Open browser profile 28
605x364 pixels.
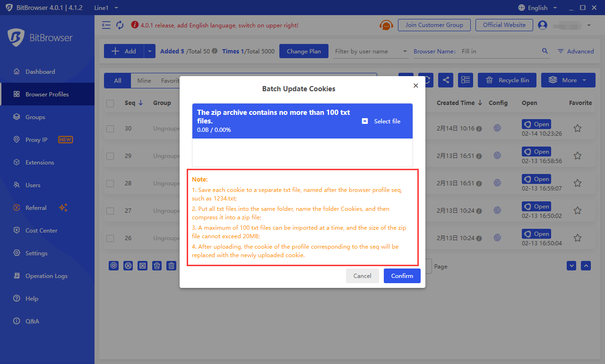[x=536, y=179]
